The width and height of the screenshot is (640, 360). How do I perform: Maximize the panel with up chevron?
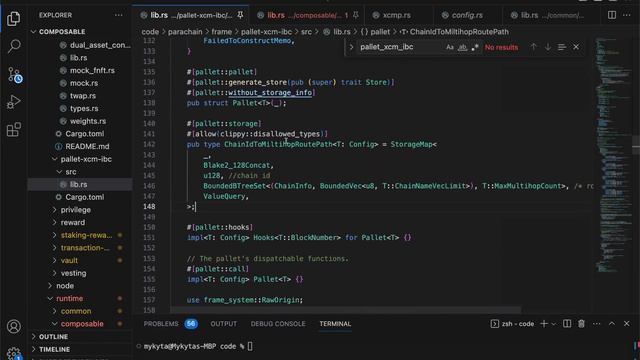(x=611, y=324)
